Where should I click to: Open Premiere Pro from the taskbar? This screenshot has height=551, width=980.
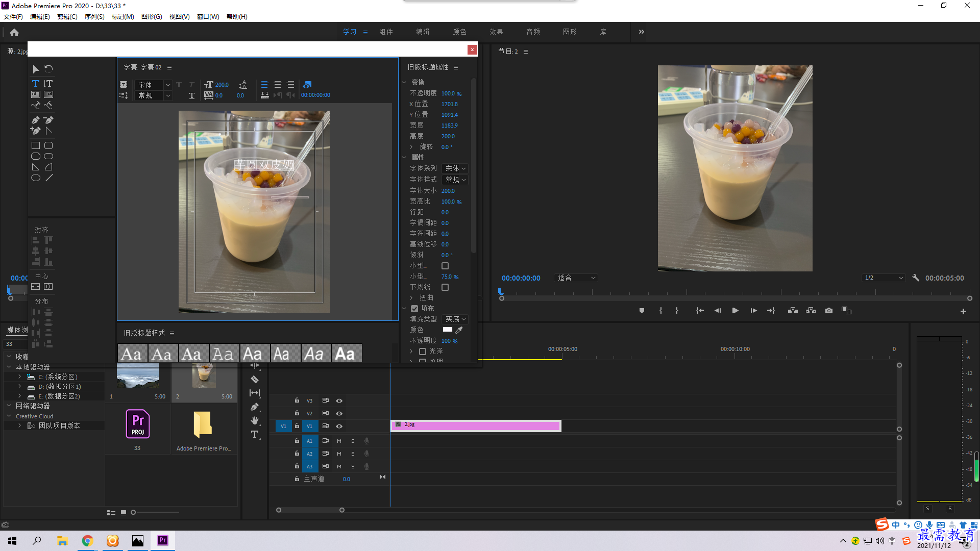click(x=163, y=540)
